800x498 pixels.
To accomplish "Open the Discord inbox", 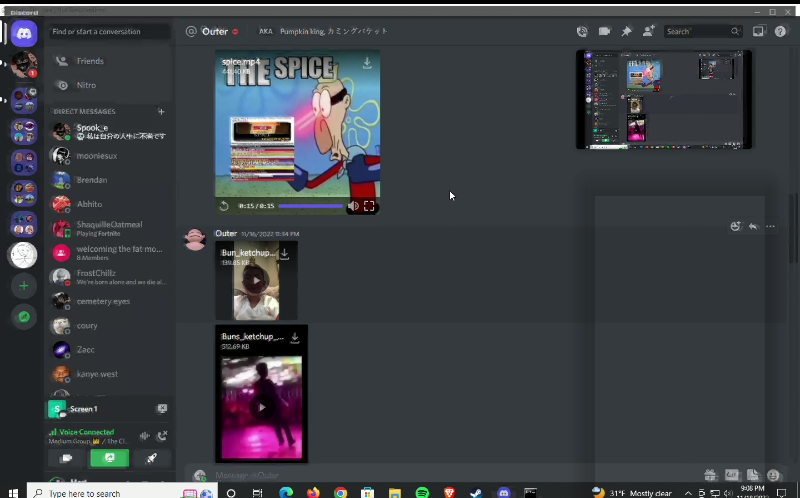I will click(758, 31).
